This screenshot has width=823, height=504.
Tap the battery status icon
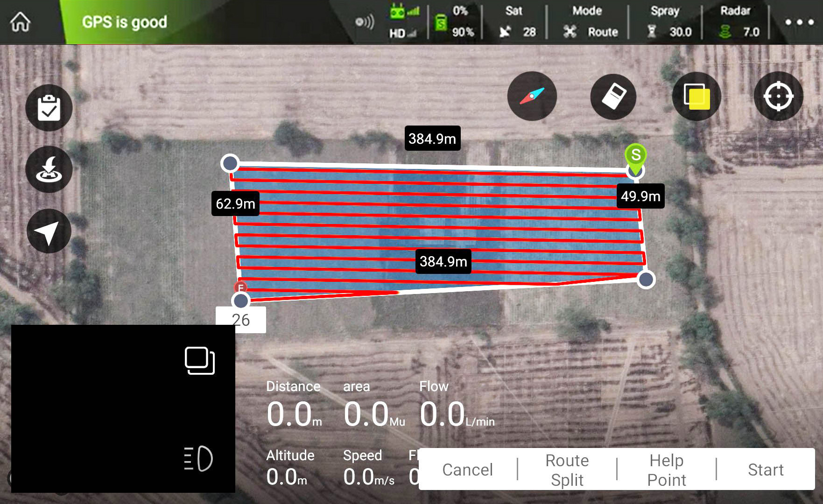pyautogui.click(x=441, y=22)
